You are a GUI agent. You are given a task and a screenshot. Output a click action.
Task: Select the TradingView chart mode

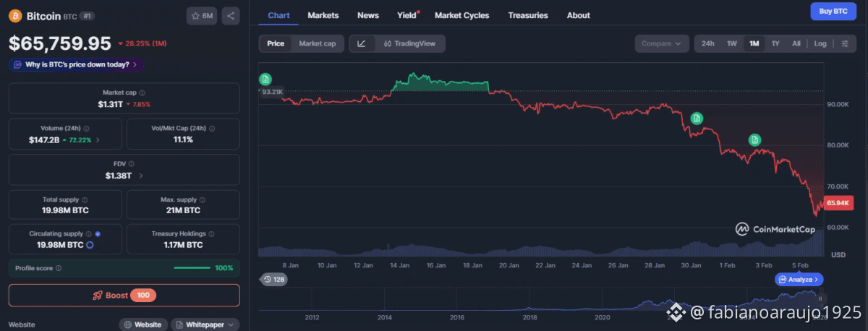(x=410, y=43)
